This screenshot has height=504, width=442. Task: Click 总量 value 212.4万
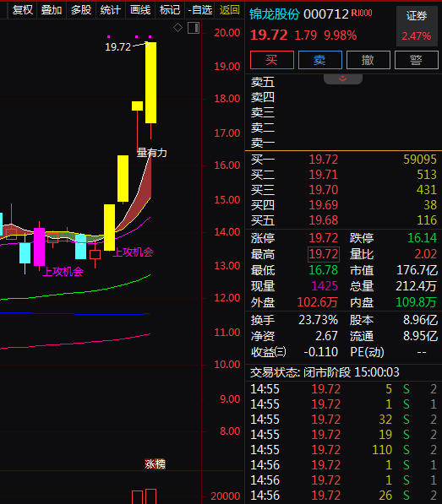[417, 285]
